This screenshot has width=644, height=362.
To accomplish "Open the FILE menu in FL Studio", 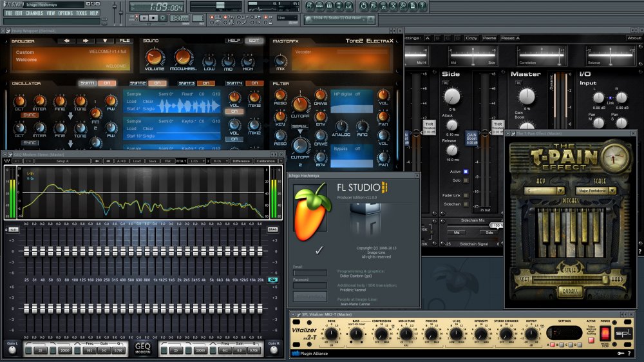I will [x=8, y=13].
